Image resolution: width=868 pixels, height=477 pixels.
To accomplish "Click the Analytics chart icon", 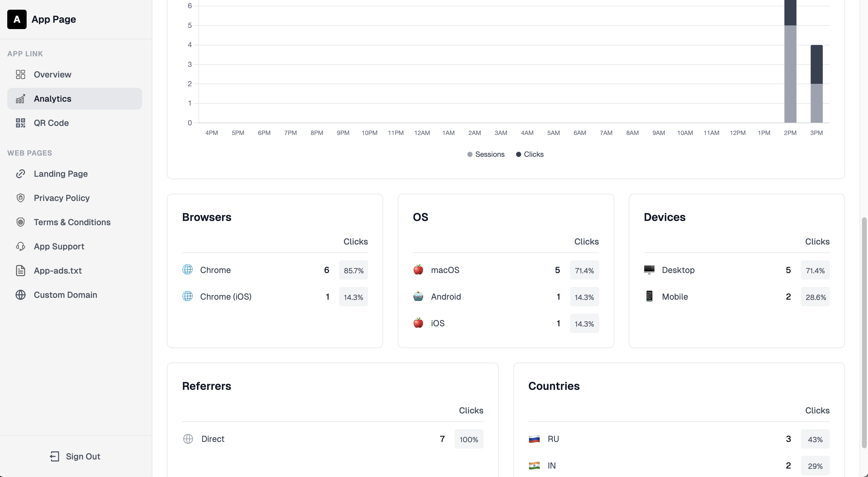I will click(21, 99).
